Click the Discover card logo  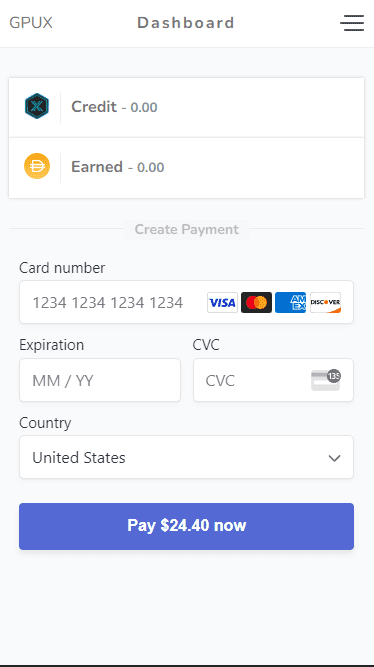tap(325, 302)
